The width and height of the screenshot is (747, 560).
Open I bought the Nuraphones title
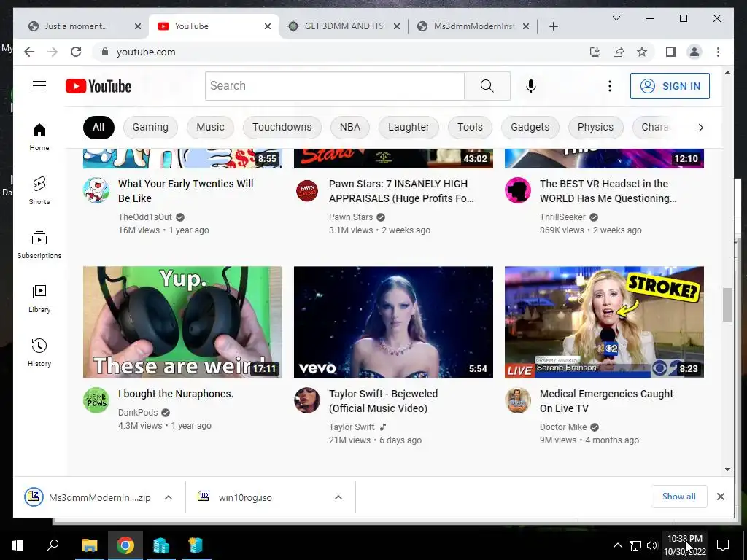175,394
